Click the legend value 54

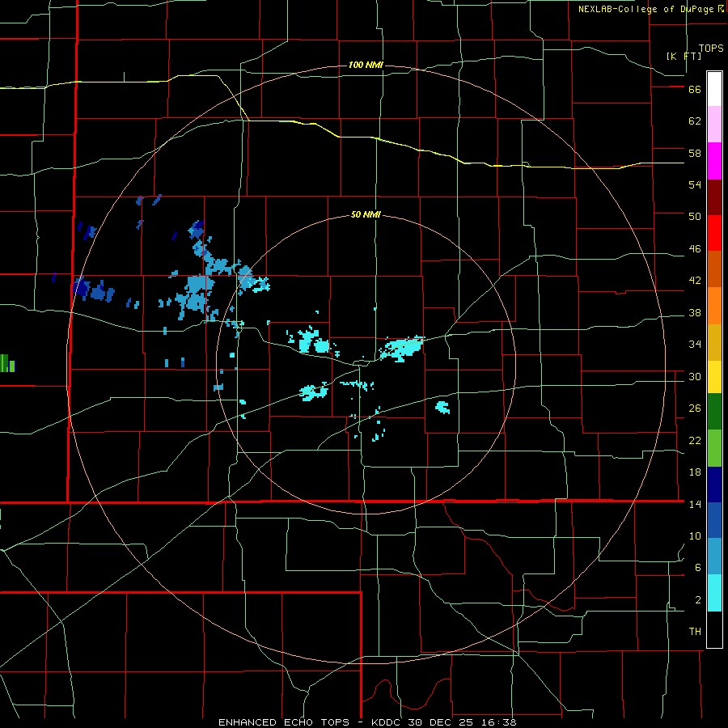[x=695, y=184]
